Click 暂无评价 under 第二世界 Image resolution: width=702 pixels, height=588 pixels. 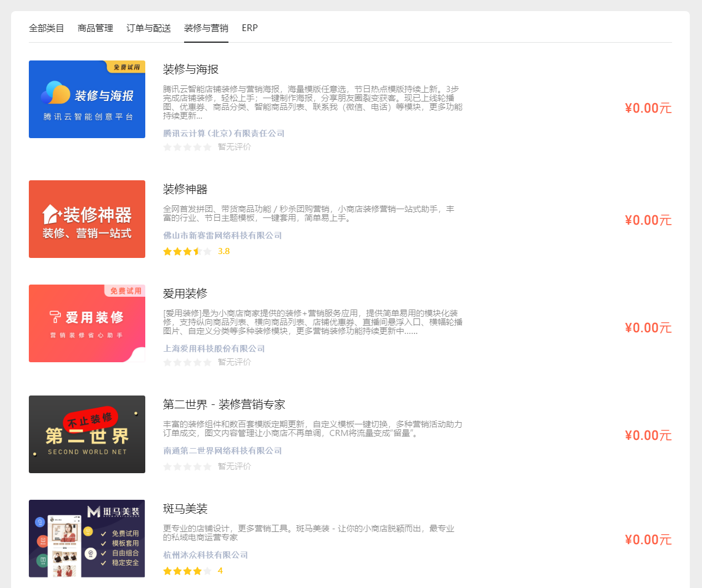click(235, 467)
